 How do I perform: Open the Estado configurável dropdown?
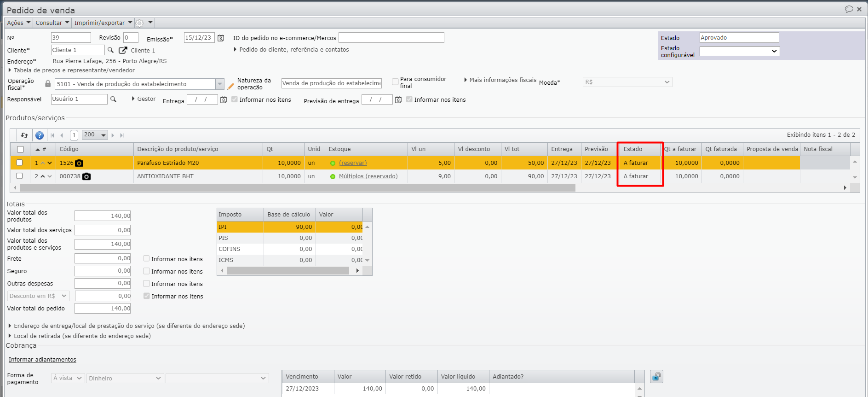point(739,51)
